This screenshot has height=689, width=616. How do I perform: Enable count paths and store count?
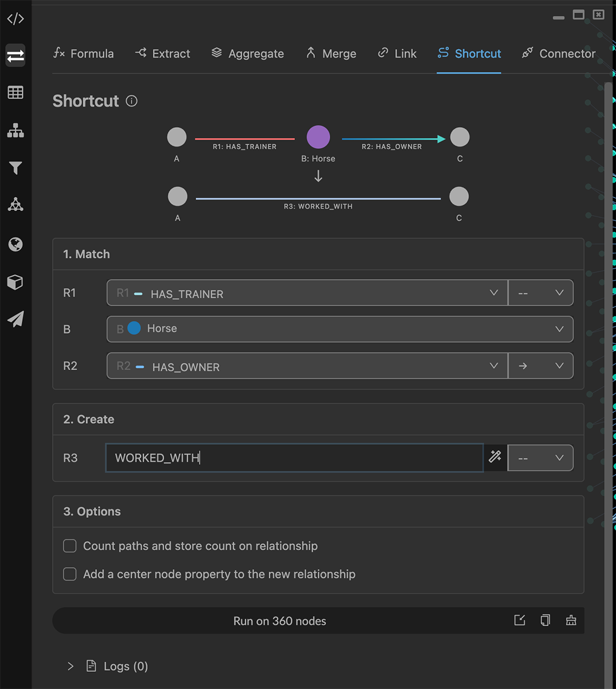70,546
